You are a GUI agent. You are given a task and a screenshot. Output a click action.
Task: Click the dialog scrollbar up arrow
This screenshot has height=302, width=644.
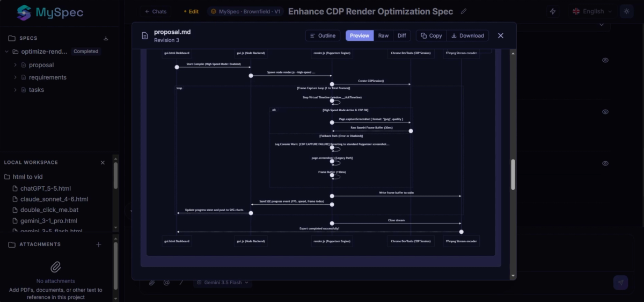click(513, 53)
